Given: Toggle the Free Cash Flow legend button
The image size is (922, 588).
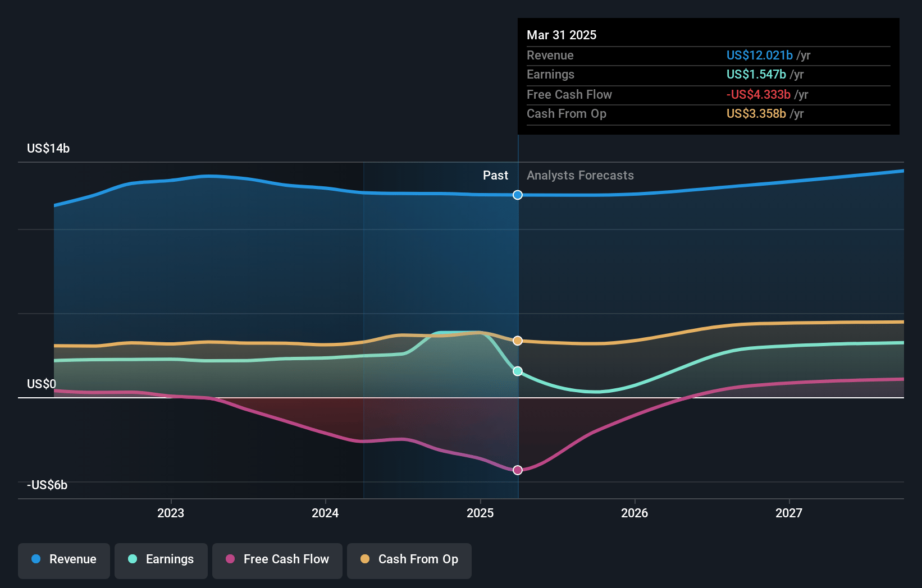Looking at the screenshot, I should coord(277,560).
